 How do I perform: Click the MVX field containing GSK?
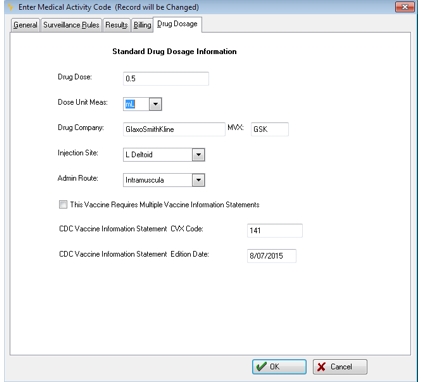pos(270,129)
